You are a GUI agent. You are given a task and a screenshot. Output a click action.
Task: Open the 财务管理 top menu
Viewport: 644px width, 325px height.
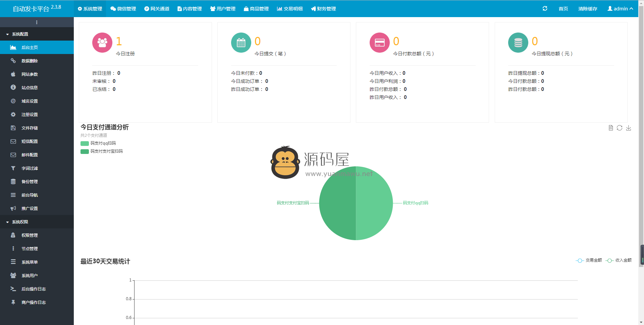tap(323, 8)
